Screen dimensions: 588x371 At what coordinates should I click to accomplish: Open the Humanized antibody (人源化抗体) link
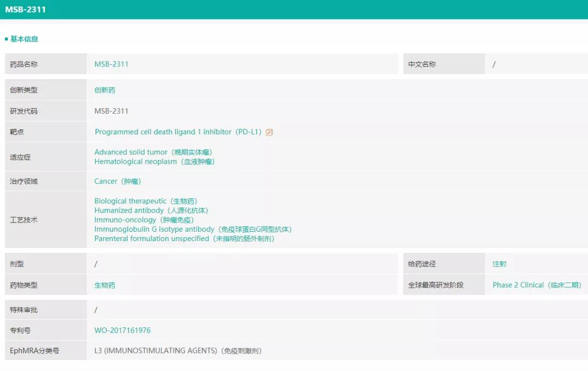click(x=151, y=211)
